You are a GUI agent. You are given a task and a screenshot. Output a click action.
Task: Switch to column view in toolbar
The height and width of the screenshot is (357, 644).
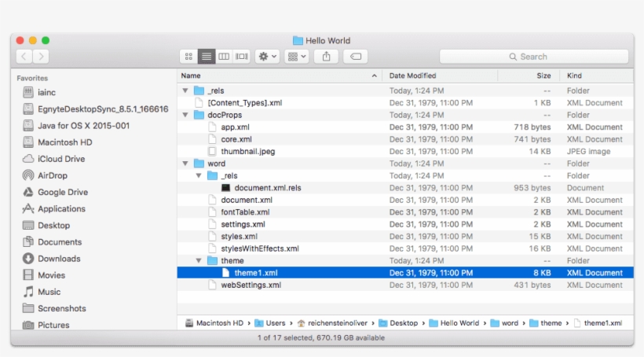coord(224,57)
